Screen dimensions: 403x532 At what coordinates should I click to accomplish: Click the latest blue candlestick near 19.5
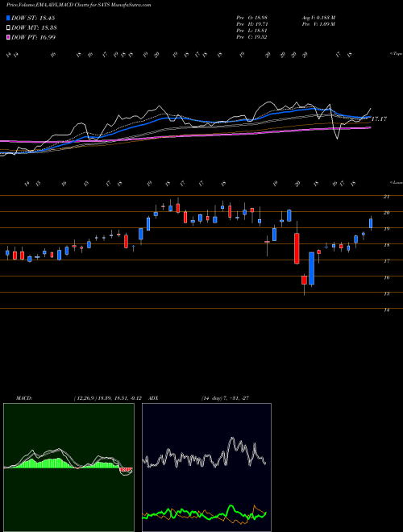click(x=371, y=223)
